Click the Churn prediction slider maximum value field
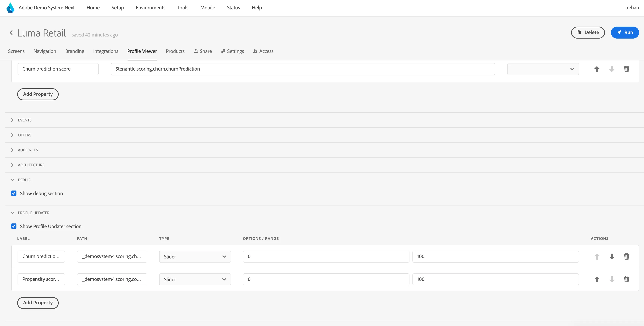 click(x=495, y=256)
